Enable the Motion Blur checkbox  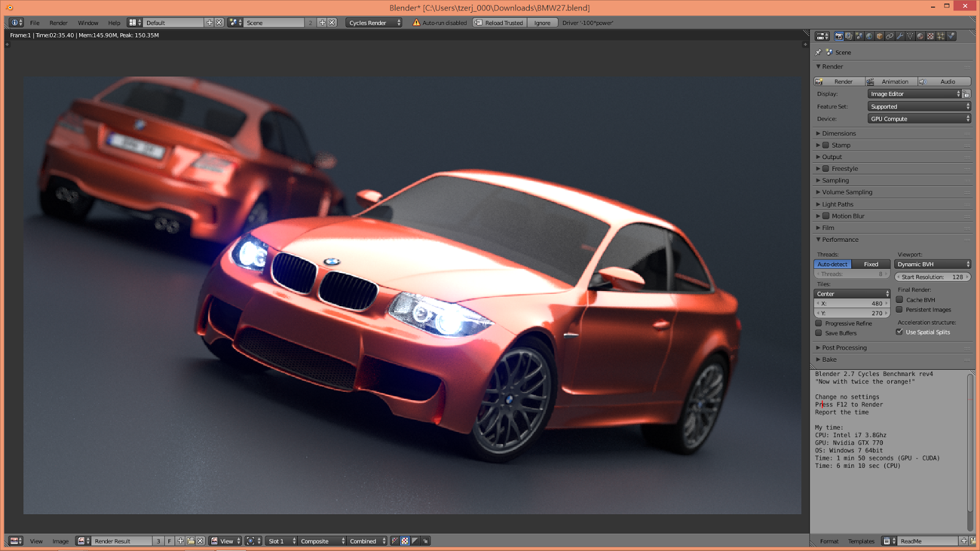pos(826,216)
